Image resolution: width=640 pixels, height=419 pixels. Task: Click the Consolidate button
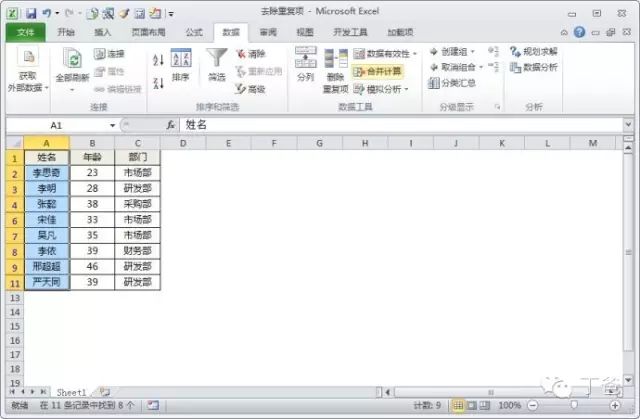[378, 71]
